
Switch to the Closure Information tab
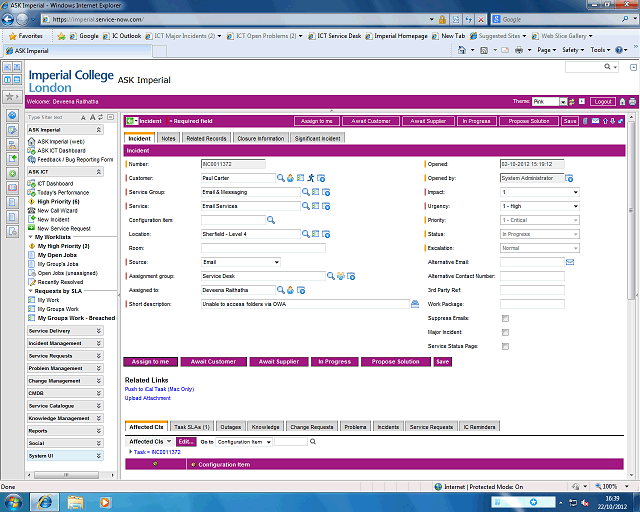[x=260, y=138]
